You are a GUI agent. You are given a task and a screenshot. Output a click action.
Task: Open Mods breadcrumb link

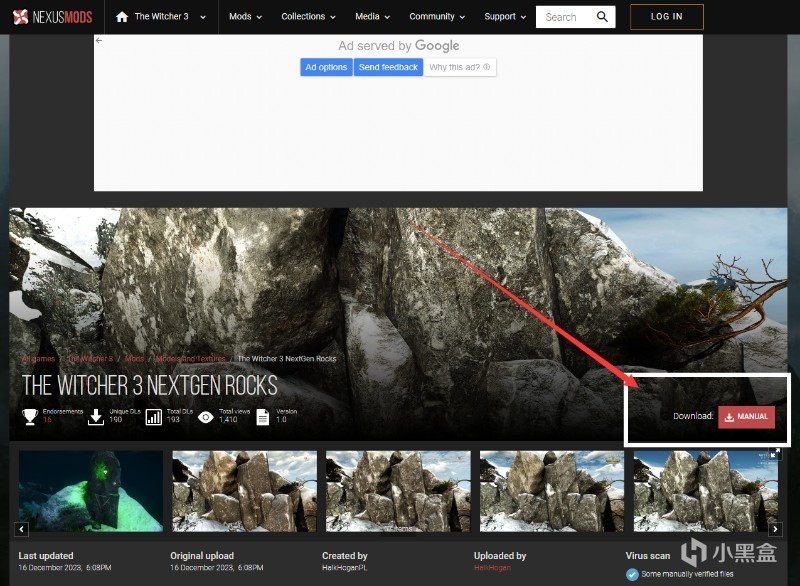pos(134,359)
